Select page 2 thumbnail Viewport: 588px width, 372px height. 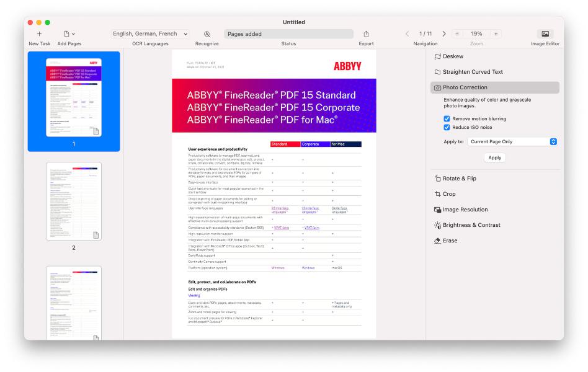coord(74,201)
